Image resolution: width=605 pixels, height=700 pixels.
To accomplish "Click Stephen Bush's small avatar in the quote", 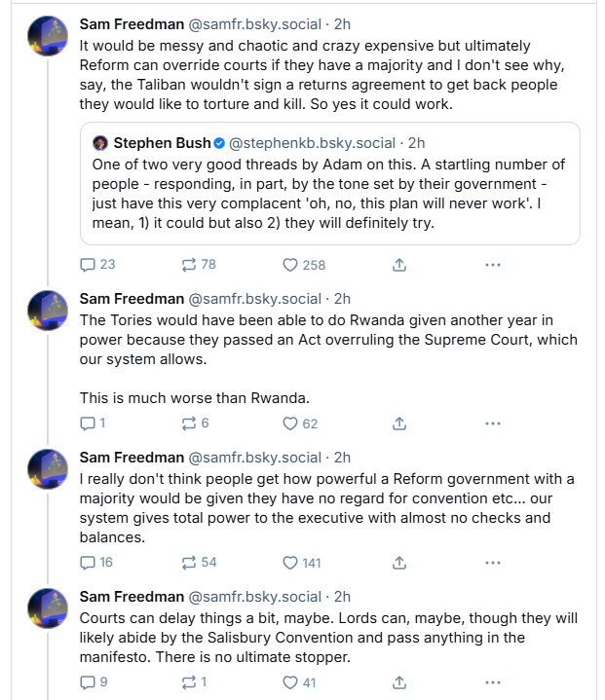I will pyautogui.click(x=99, y=143).
